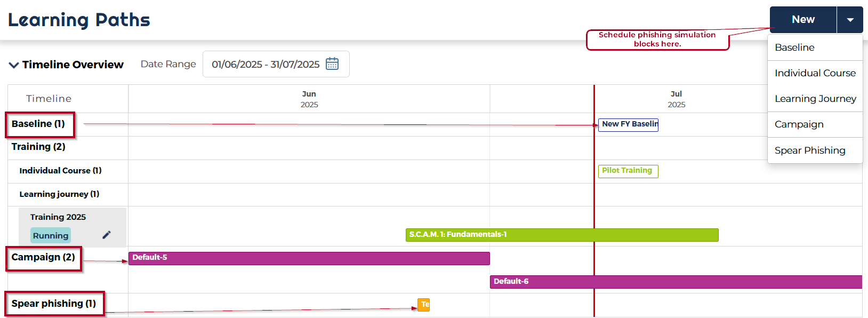Open the Default-6 campaign bar
This screenshot has height=318, width=868.
coord(676,282)
